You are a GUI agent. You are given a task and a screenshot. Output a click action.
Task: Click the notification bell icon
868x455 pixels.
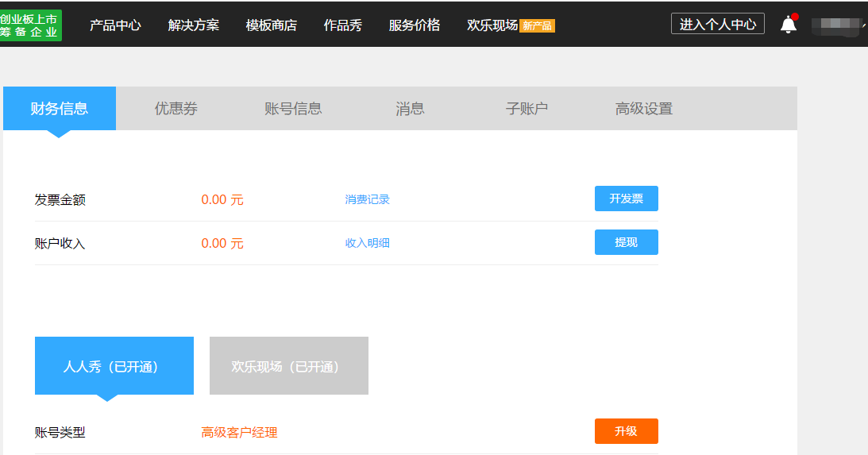pos(789,25)
